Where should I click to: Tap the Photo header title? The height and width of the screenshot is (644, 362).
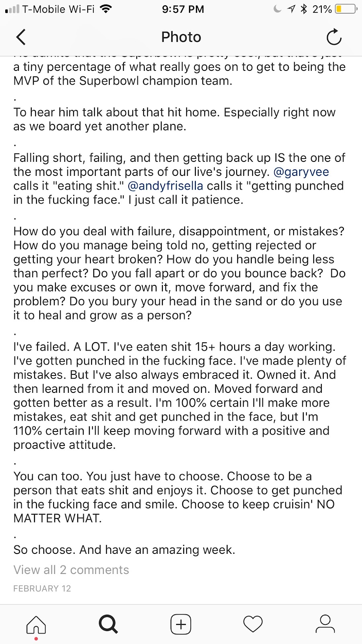[181, 37]
